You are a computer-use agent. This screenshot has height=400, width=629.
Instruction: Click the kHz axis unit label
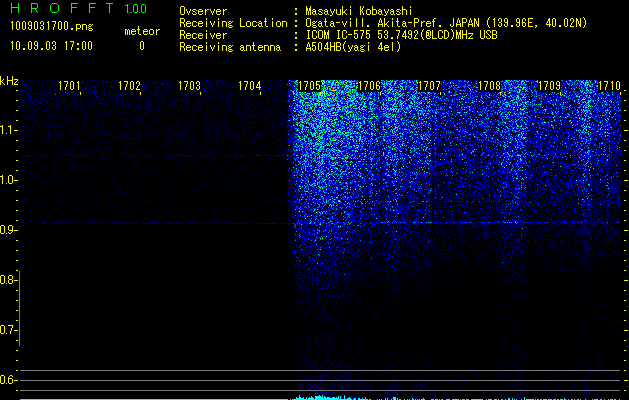(9, 81)
